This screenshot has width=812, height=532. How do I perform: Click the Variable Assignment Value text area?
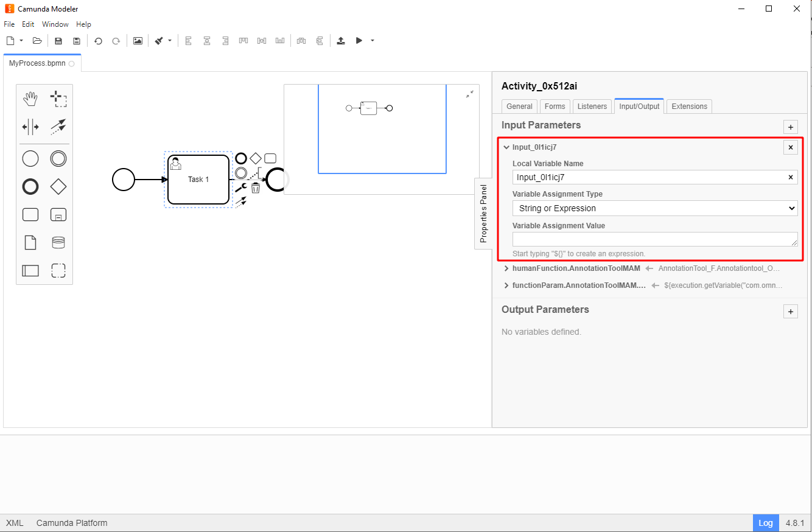pyautogui.click(x=654, y=239)
